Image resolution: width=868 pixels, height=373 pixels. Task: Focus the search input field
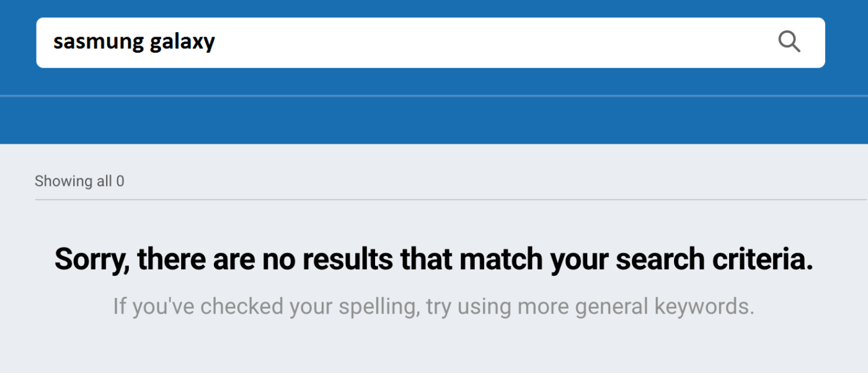(434, 42)
